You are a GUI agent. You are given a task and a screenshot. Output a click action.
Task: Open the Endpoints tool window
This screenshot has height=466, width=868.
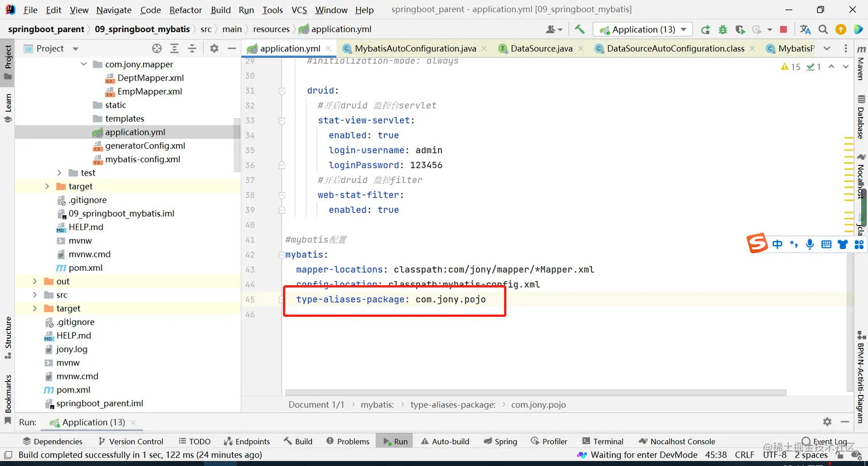click(246, 441)
